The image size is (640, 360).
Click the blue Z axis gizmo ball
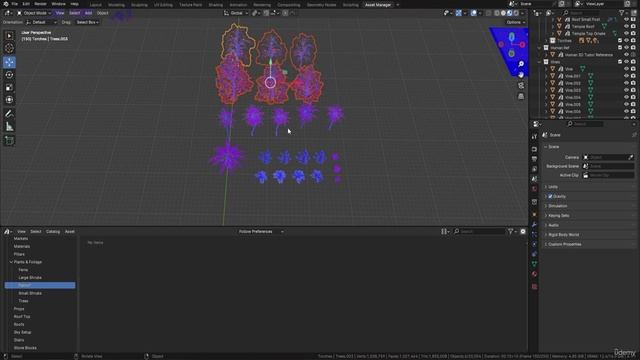(x=511, y=37)
